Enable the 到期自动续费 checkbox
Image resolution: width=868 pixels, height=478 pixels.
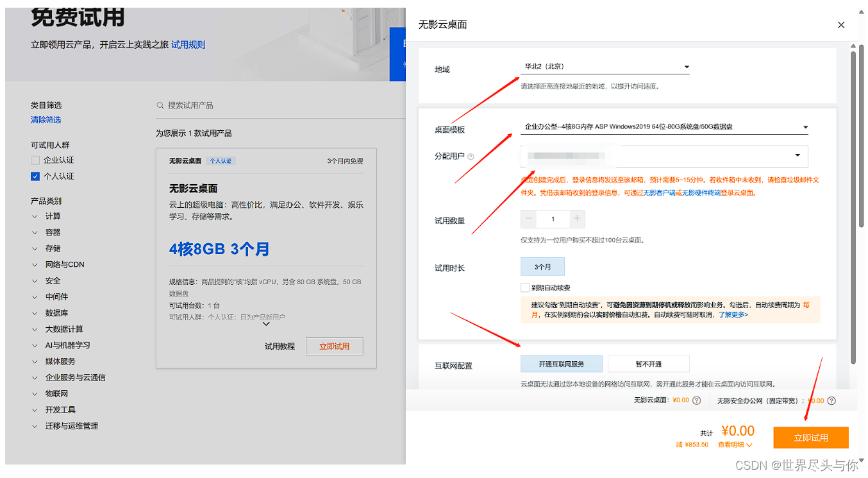pos(525,288)
